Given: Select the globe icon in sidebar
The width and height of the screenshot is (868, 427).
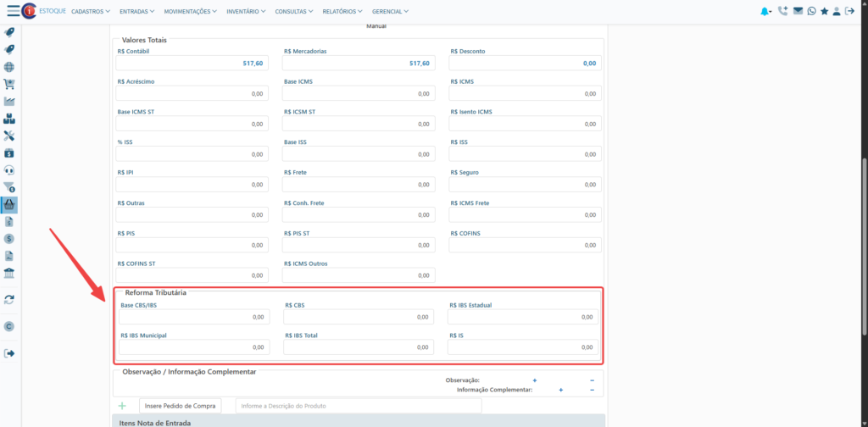Looking at the screenshot, I should pos(8,67).
